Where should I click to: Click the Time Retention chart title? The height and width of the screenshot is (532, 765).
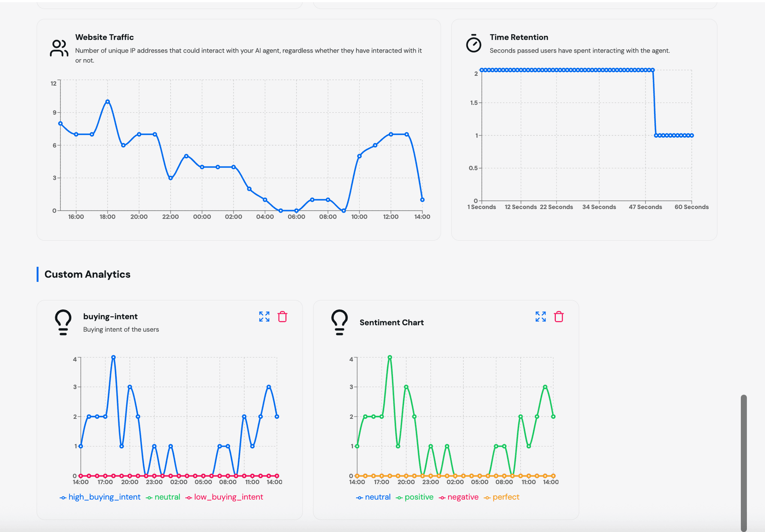coord(519,37)
